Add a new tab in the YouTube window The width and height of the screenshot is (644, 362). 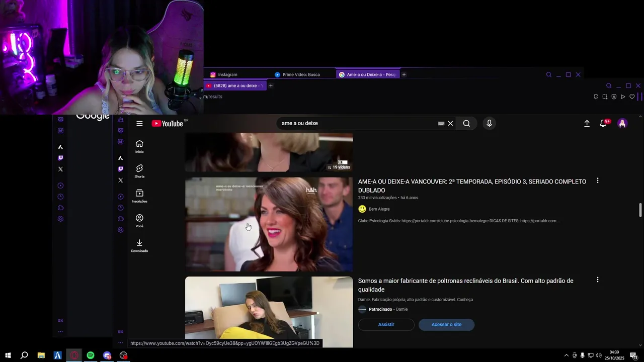(271, 85)
